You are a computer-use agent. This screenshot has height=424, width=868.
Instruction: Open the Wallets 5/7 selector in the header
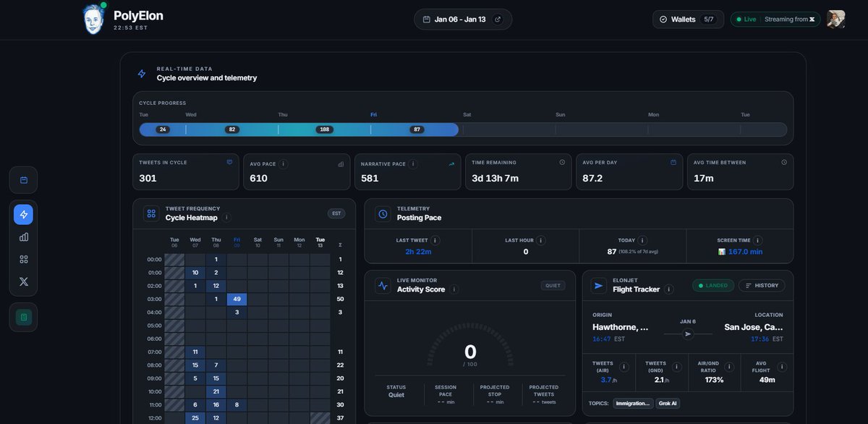tap(687, 19)
